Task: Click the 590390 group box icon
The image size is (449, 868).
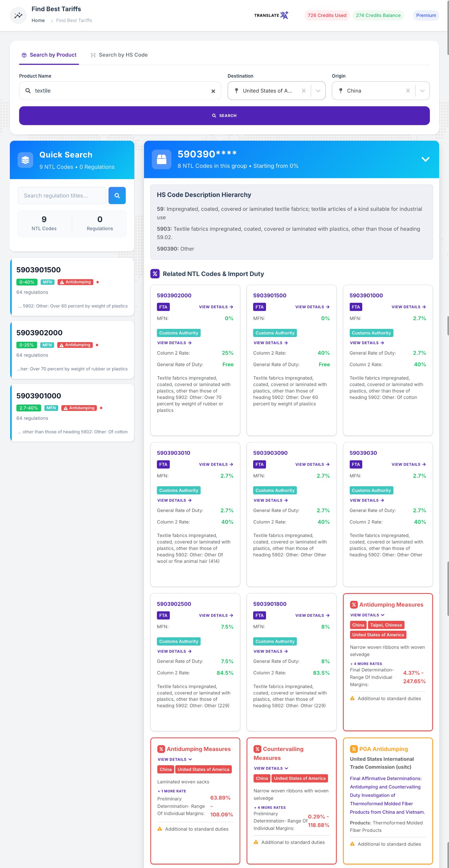Action: pos(162,159)
